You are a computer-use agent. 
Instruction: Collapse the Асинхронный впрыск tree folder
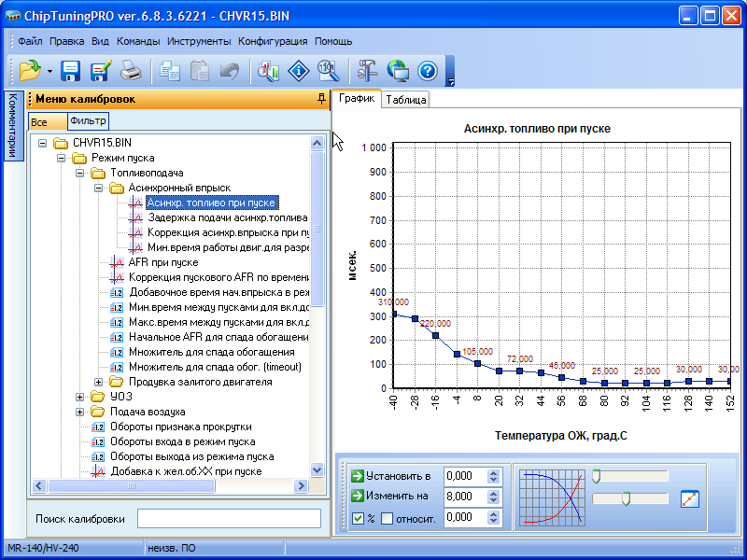click(x=99, y=188)
